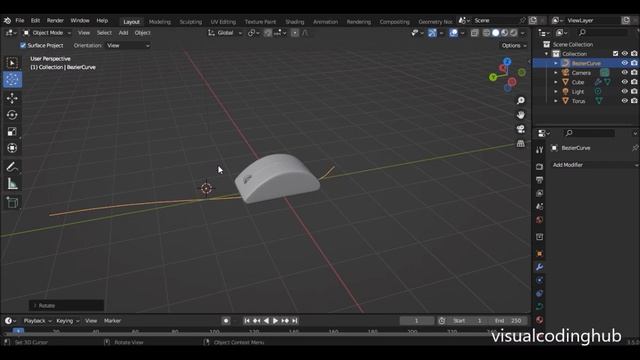Click the Pan view hand icon

[520, 115]
